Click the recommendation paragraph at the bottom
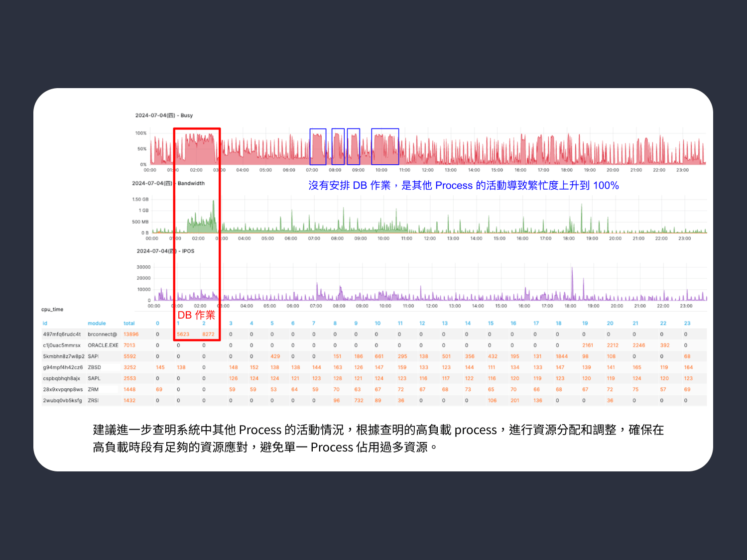 tap(378, 439)
